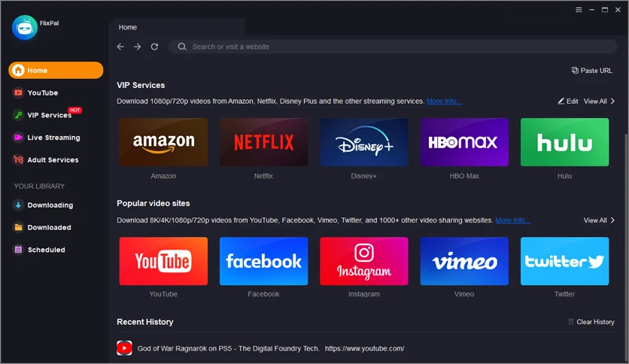Click the 'Amazon' caption text
Screen dimensions: 629x364
[163, 176]
